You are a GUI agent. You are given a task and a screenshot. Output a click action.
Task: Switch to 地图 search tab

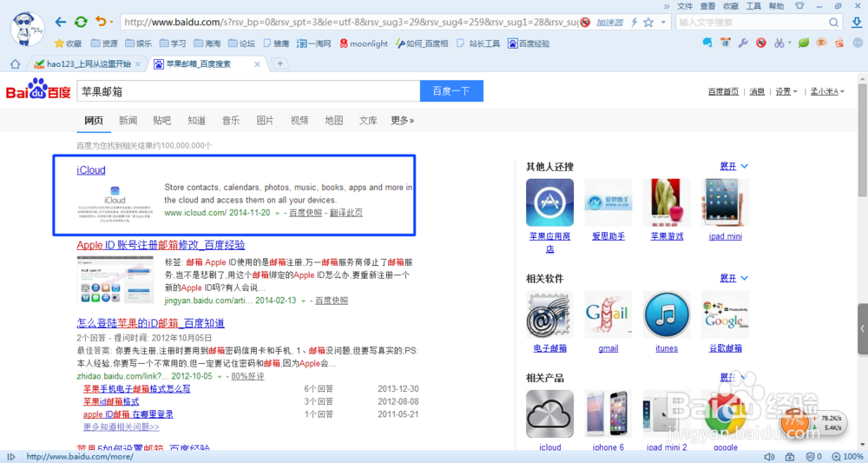tap(334, 120)
